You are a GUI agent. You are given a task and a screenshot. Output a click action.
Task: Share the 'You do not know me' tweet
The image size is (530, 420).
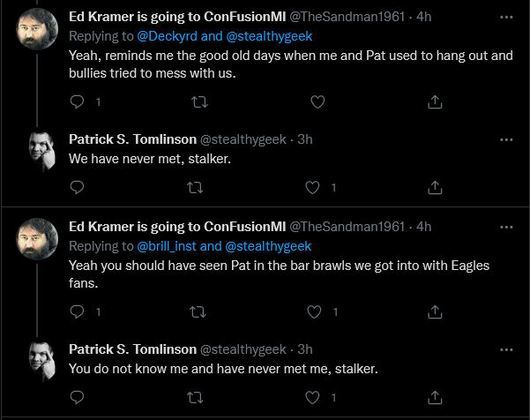(435, 397)
